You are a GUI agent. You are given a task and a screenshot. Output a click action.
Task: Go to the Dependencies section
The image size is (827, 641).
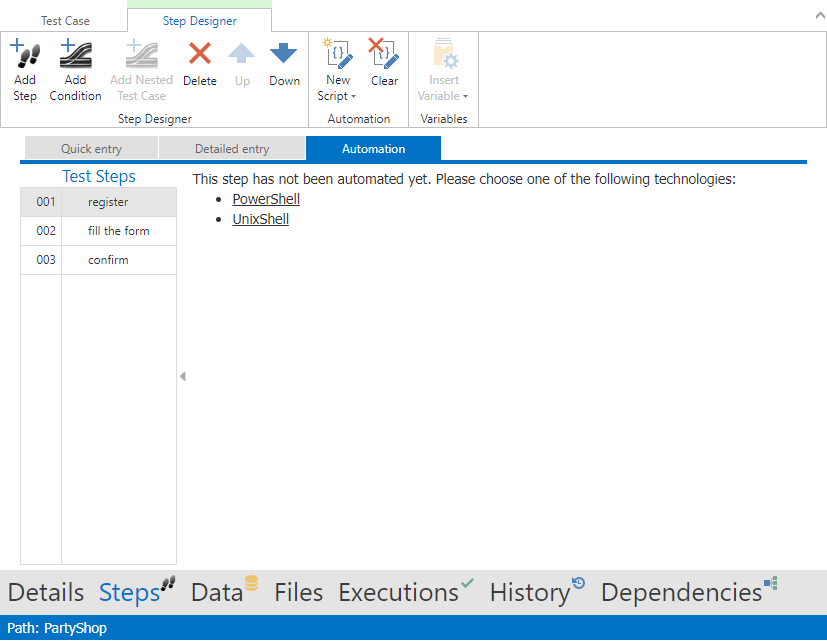pos(682,592)
